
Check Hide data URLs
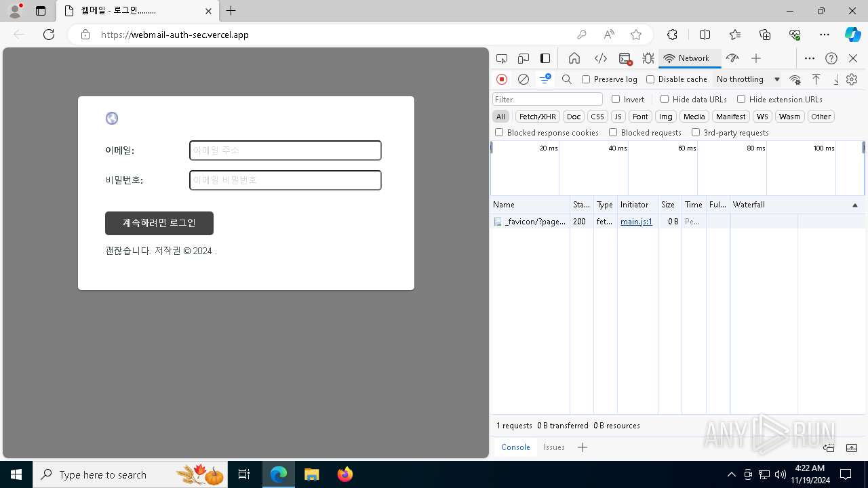coord(665,99)
